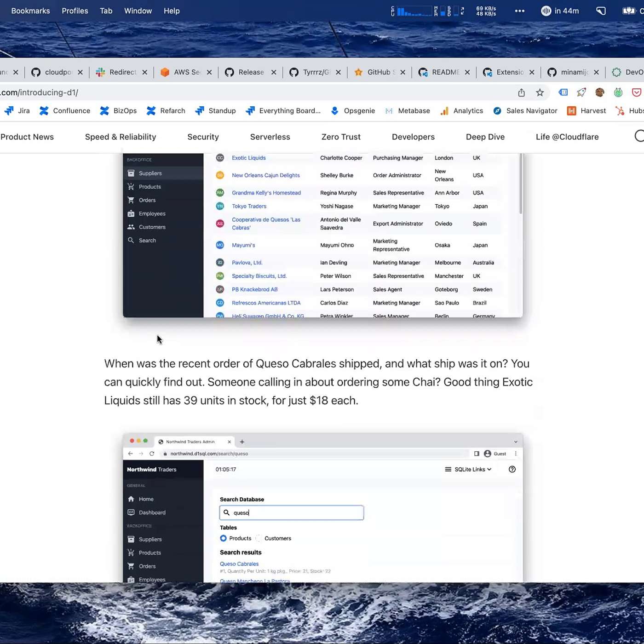Open the BizOps bookmark
This screenshot has height=644, width=644.
[x=118, y=111]
